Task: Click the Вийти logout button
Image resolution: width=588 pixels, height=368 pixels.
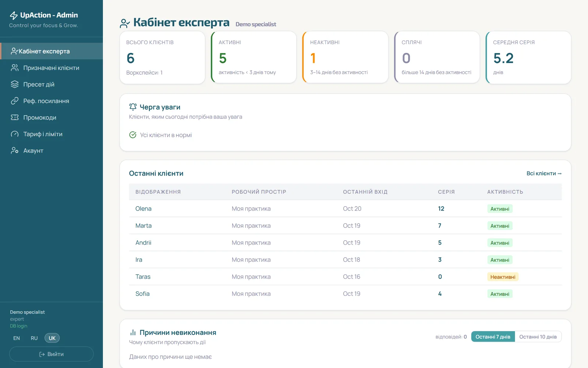Action: click(x=51, y=354)
